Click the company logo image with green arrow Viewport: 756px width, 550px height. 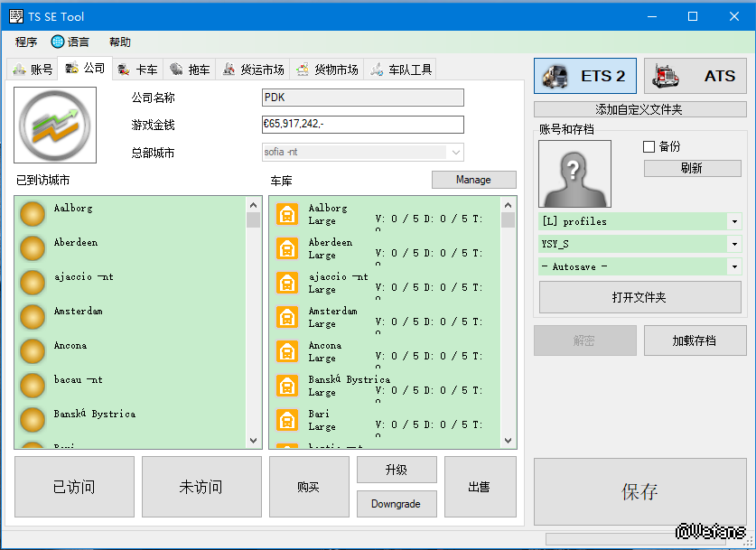point(55,125)
